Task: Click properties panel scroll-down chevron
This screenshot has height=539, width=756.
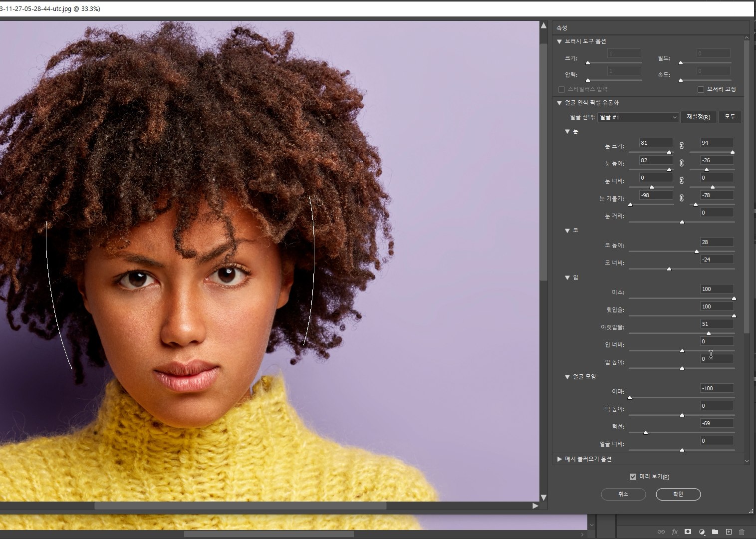Action: 747,461
